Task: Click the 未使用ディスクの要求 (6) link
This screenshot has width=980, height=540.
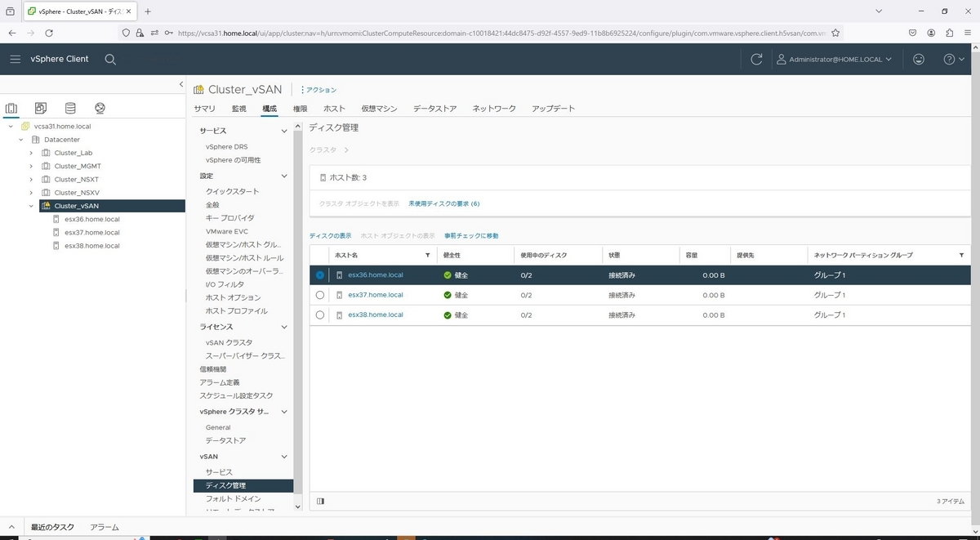Action: click(443, 203)
